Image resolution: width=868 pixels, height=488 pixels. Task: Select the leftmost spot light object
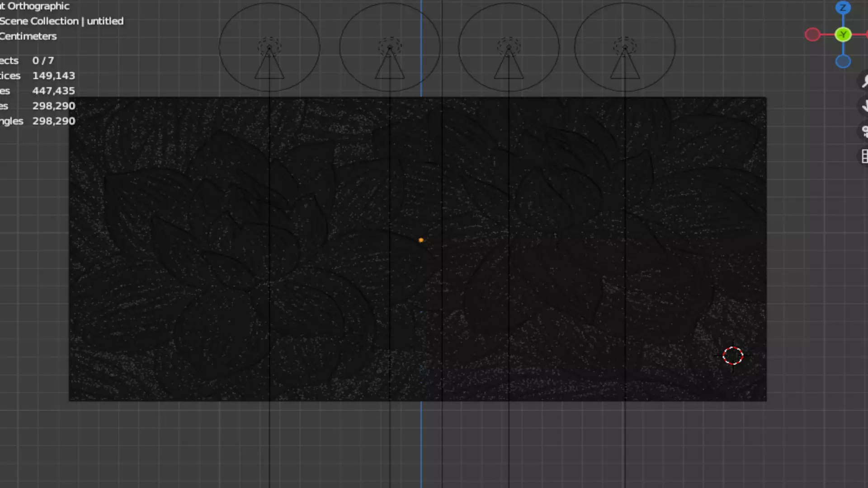point(269,47)
